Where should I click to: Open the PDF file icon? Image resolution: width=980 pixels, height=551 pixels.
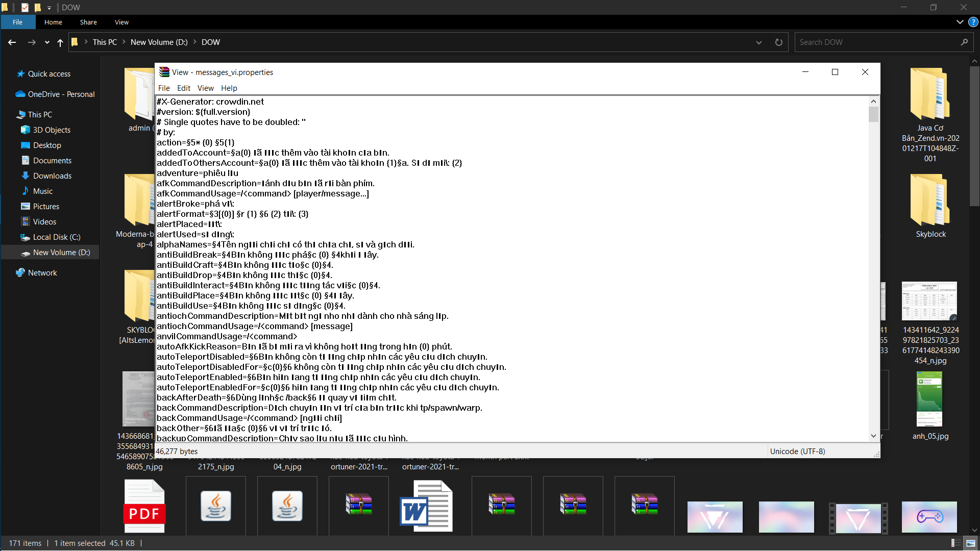(144, 506)
